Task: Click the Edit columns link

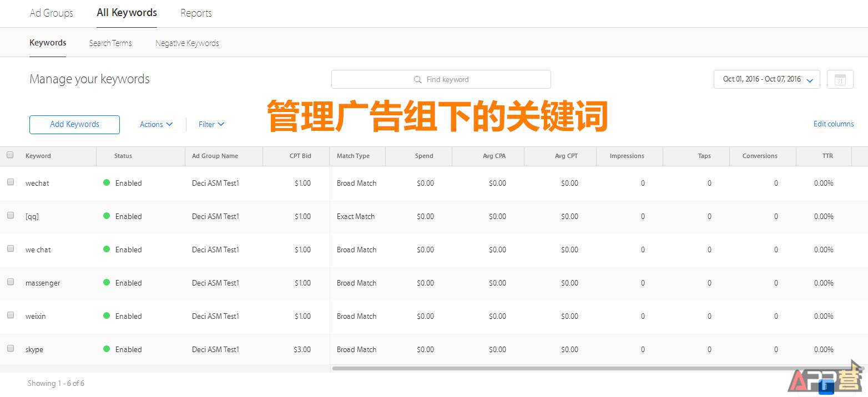Action: point(834,124)
